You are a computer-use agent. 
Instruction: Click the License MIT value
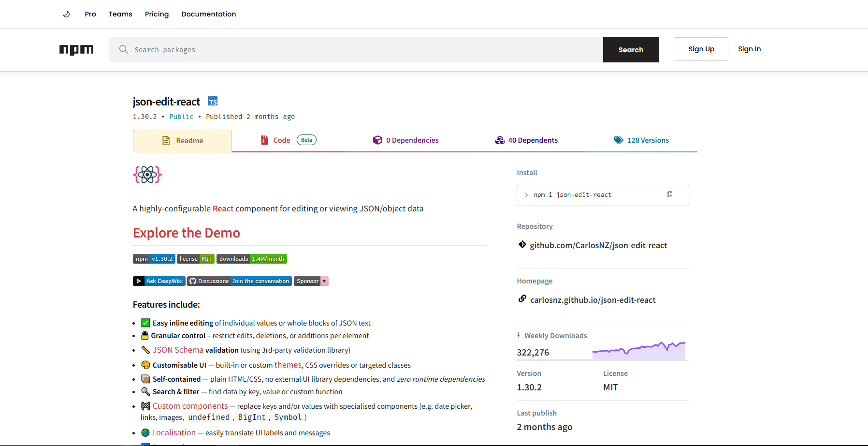pos(610,387)
